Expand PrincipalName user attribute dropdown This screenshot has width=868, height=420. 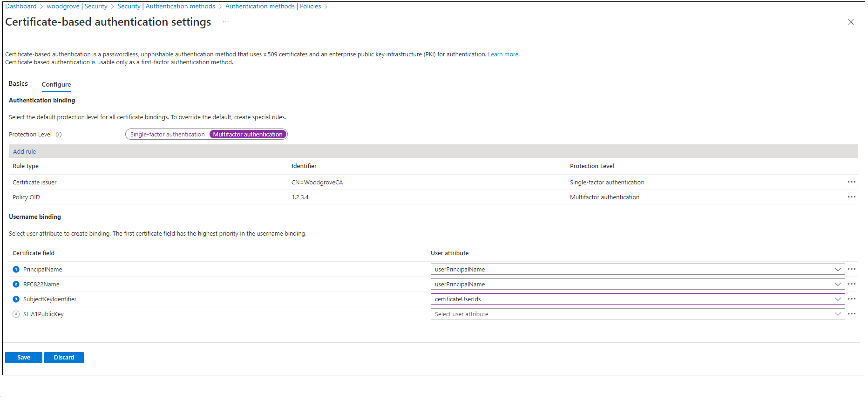[x=637, y=269]
